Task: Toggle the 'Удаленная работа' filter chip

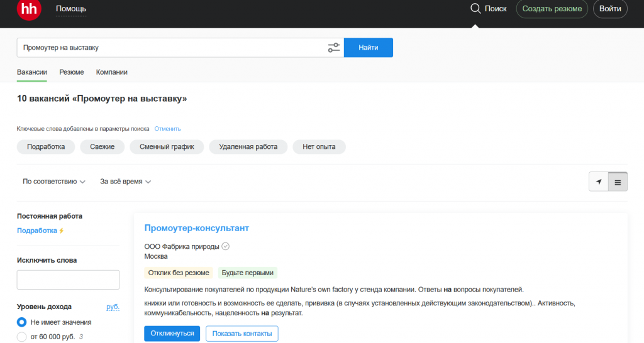Action: (248, 146)
